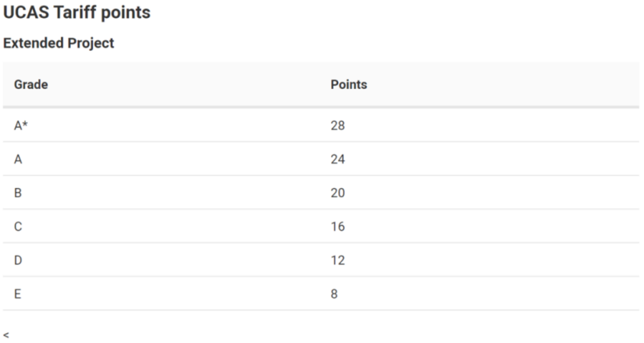This screenshot has width=644, height=343.
Task: Click the asterisk in the A* grade
Action: (25, 123)
